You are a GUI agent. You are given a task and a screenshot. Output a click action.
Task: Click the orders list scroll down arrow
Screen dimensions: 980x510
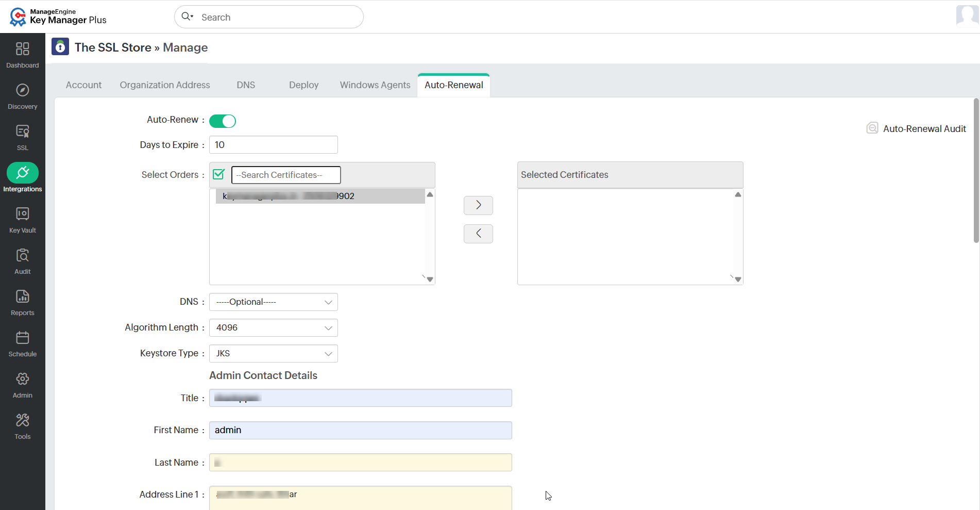point(430,279)
